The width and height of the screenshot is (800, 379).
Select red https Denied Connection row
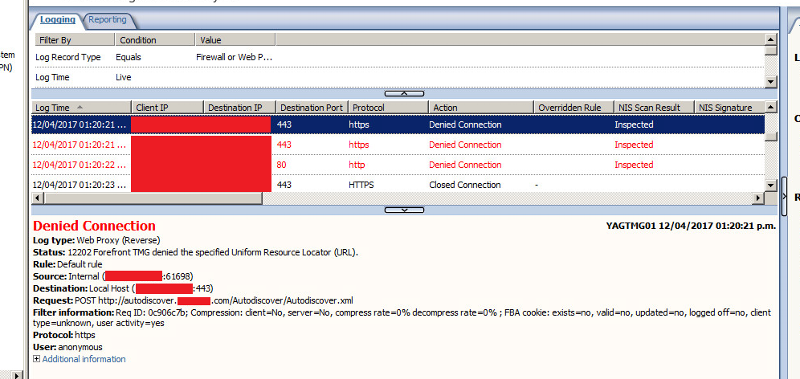(x=398, y=145)
